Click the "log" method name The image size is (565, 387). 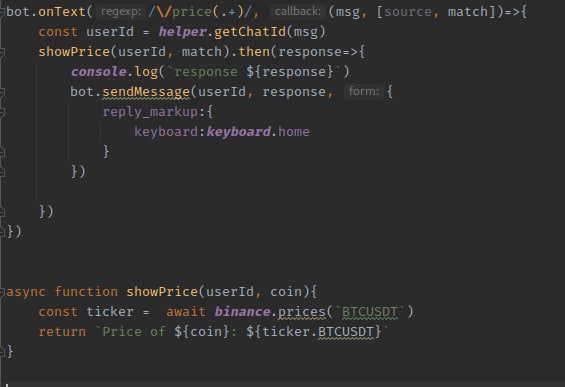tap(146, 72)
